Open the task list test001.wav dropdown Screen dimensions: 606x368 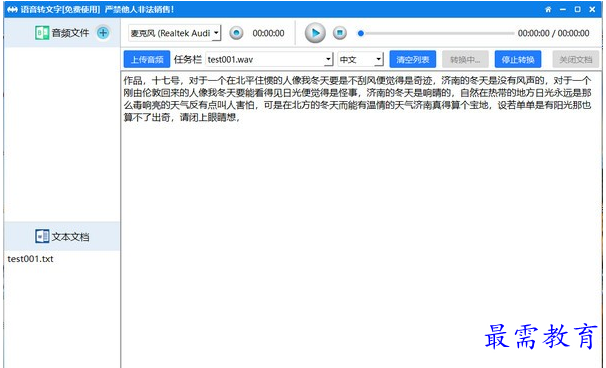coord(269,60)
